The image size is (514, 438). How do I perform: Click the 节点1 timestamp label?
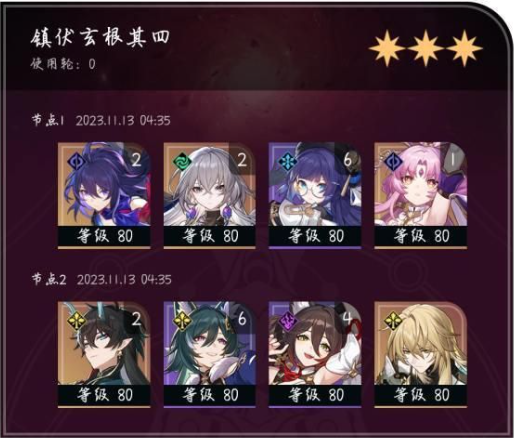(x=101, y=120)
